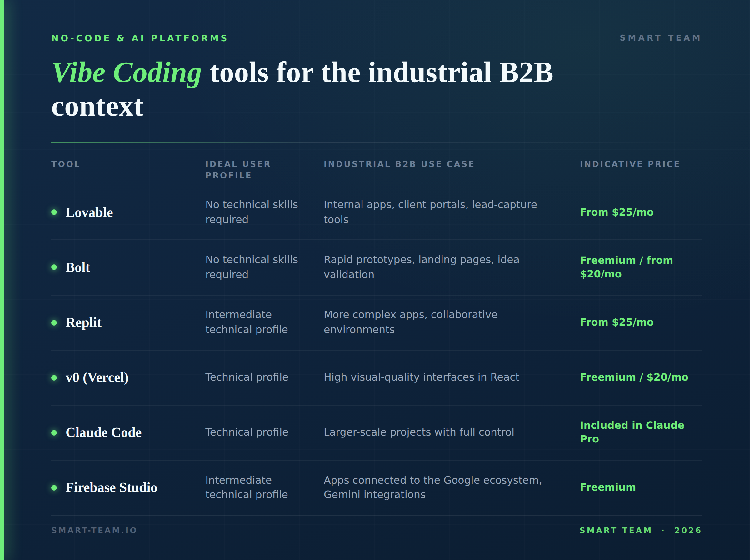Click the 'TOOL' column header
750x560 pixels.
(x=66, y=164)
